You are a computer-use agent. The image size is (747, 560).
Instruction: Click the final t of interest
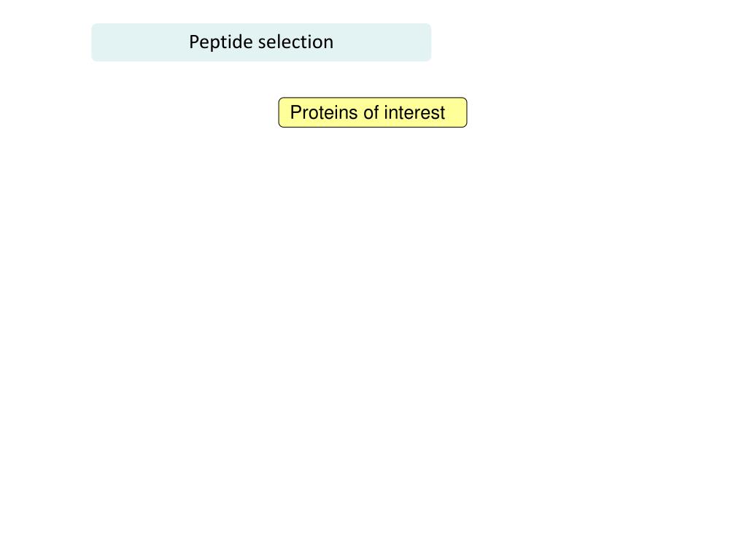442,113
